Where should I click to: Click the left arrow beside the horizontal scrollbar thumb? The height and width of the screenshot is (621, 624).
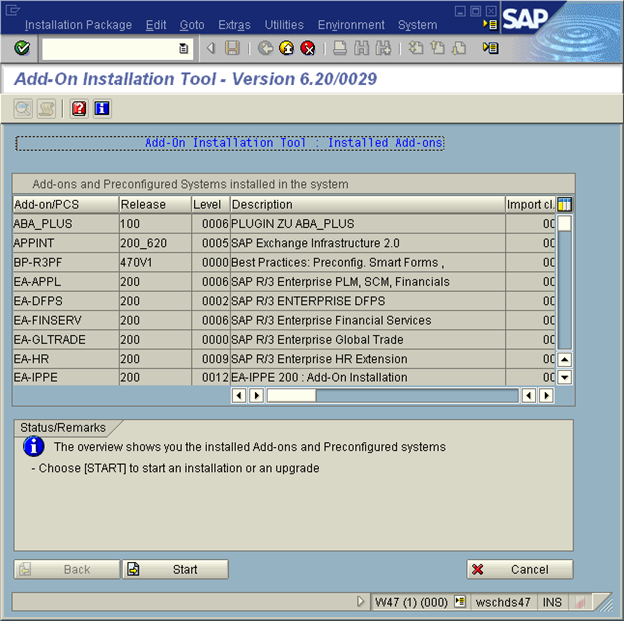coord(239,395)
